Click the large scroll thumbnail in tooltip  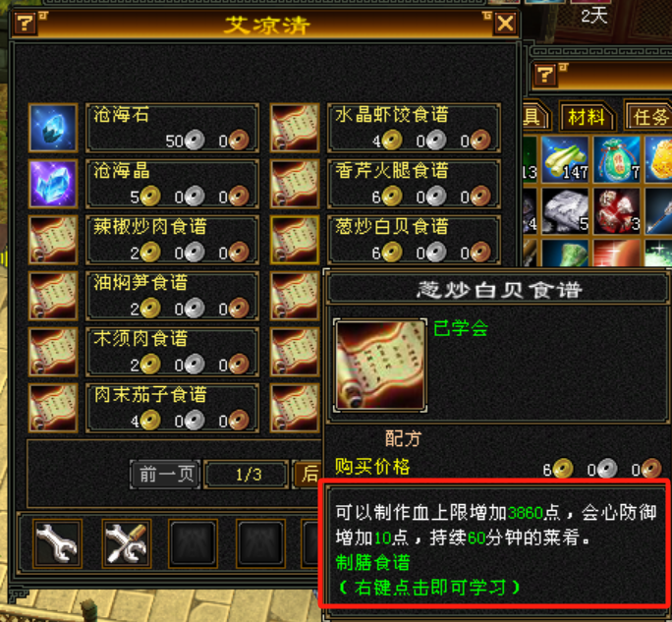[x=380, y=366]
